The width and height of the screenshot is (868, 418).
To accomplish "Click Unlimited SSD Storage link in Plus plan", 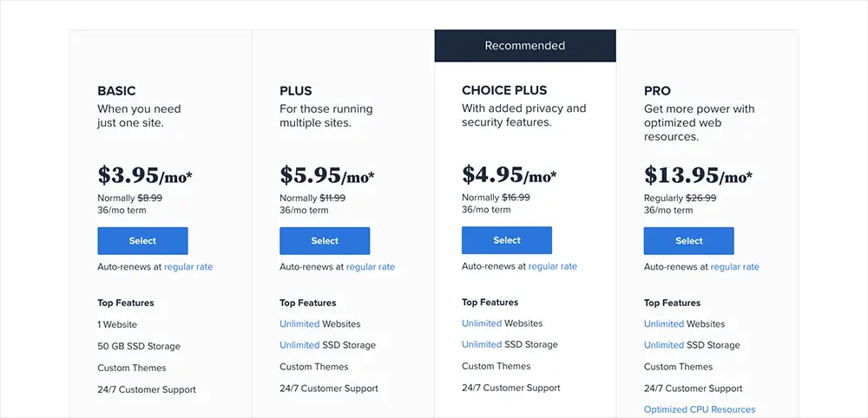I will click(299, 345).
